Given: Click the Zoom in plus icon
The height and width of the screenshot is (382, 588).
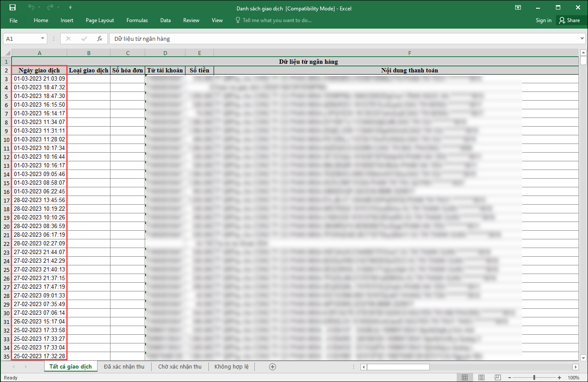Looking at the screenshot, I should coord(559,378).
